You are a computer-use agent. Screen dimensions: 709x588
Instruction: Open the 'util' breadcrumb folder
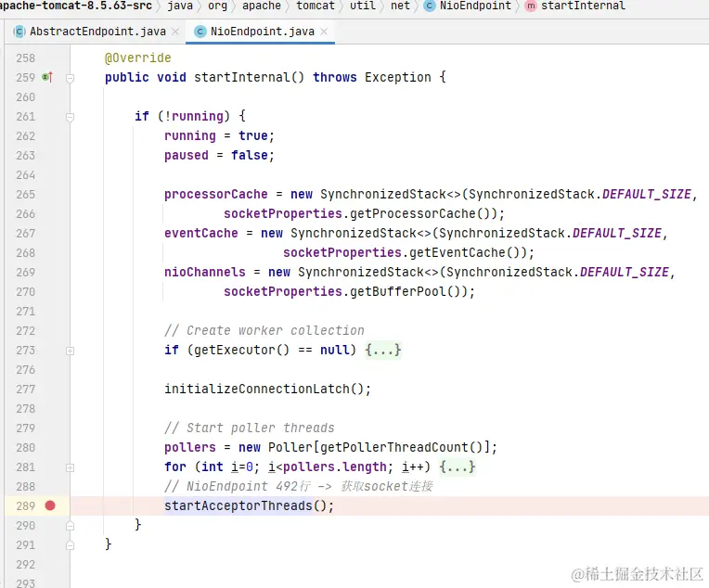[363, 6]
